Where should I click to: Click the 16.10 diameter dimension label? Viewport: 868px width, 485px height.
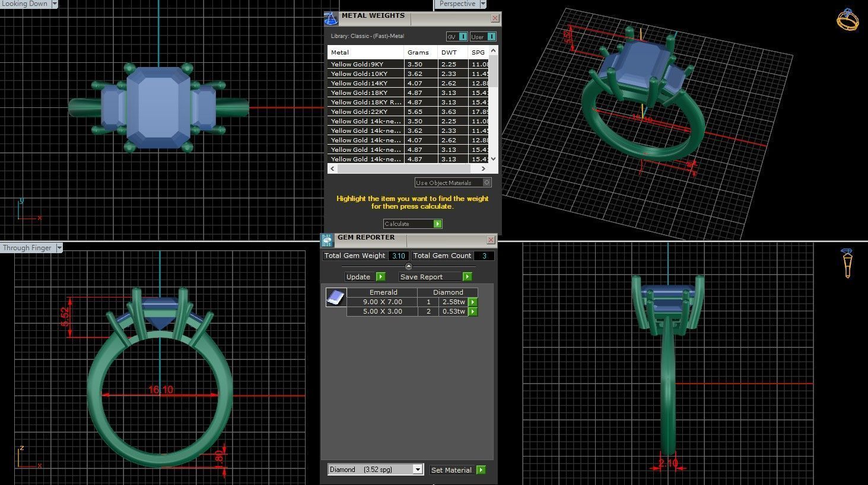point(161,390)
